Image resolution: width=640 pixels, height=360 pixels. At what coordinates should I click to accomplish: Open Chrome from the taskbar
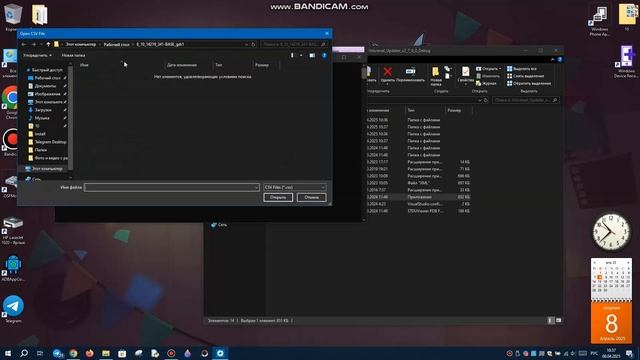(73, 353)
